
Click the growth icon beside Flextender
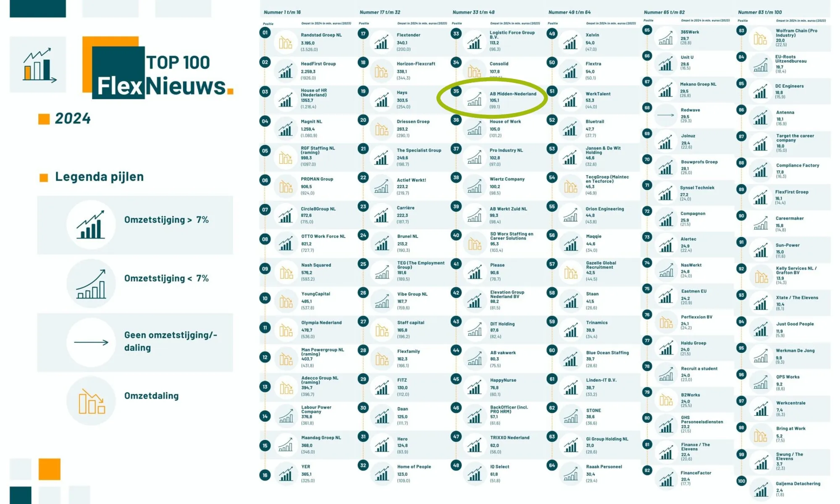coord(382,42)
